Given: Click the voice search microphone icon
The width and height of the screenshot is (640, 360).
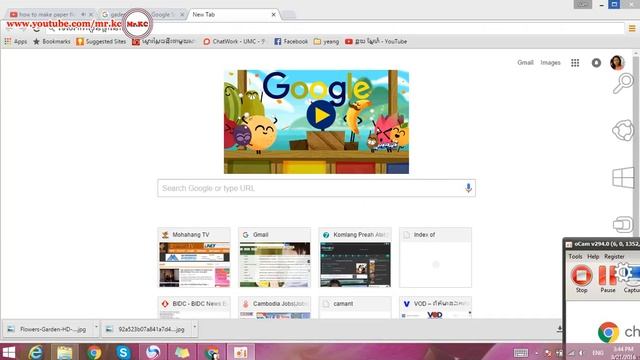Looking at the screenshot, I should [468, 188].
